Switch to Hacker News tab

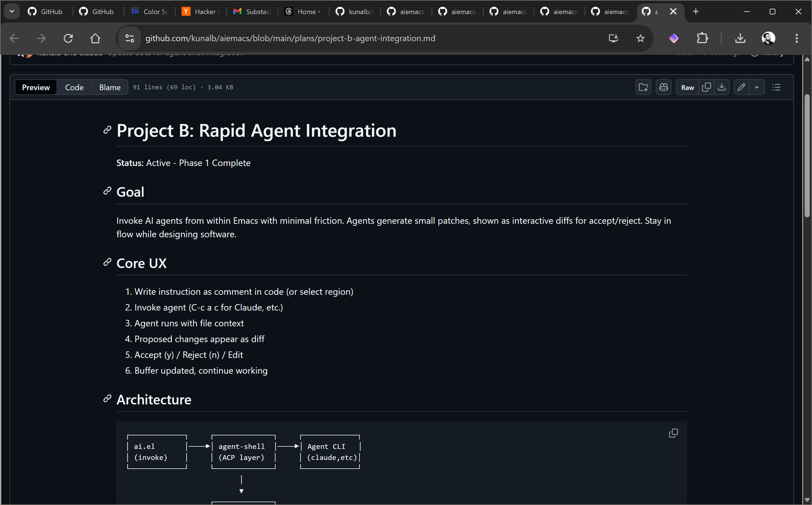point(200,12)
